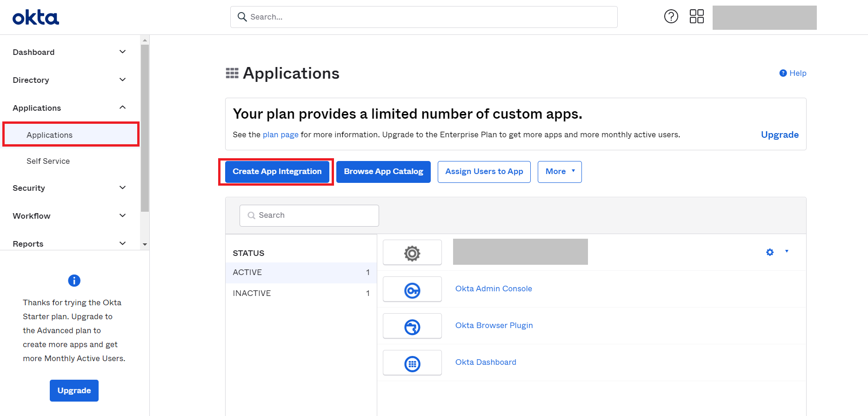This screenshot has height=416, width=868.
Task: Click the sidebar scrollbar thumb
Action: 145,128
